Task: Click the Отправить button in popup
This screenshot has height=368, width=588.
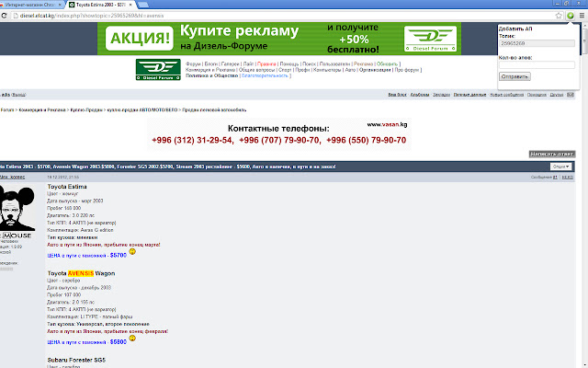Action: [x=514, y=76]
